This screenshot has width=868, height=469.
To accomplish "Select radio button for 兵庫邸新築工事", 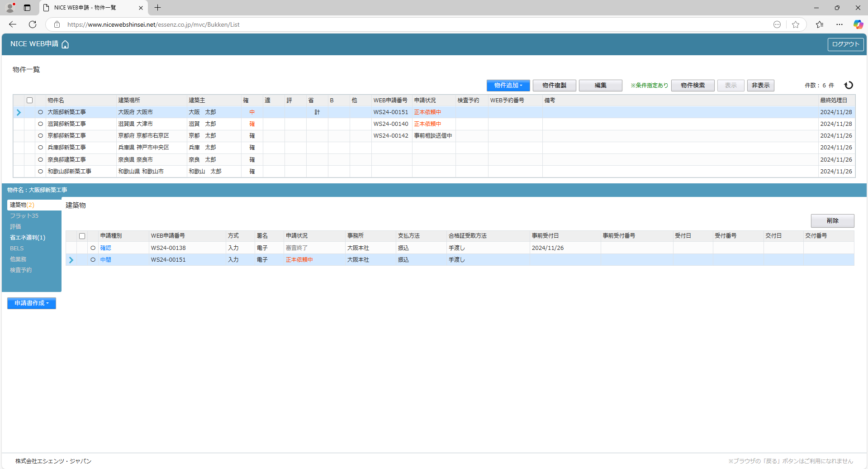I will pyautogui.click(x=40, y=148).
